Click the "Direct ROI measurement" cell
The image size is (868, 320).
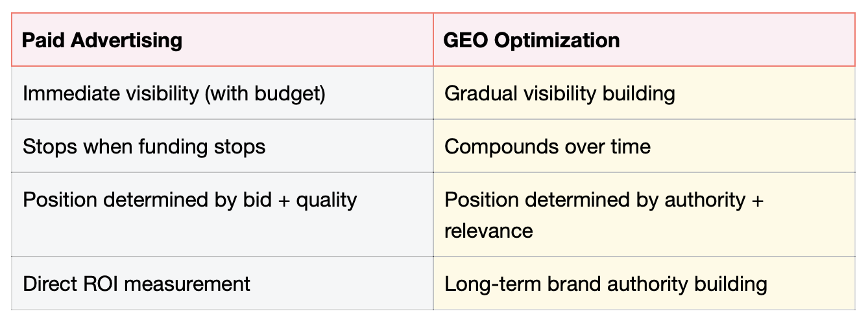[x=136, y=284]
